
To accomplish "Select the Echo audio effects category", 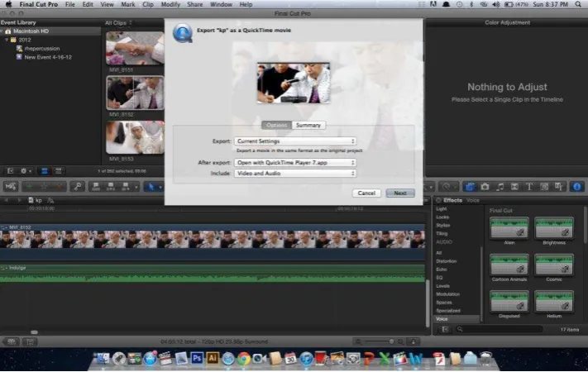I will [442, 269].
